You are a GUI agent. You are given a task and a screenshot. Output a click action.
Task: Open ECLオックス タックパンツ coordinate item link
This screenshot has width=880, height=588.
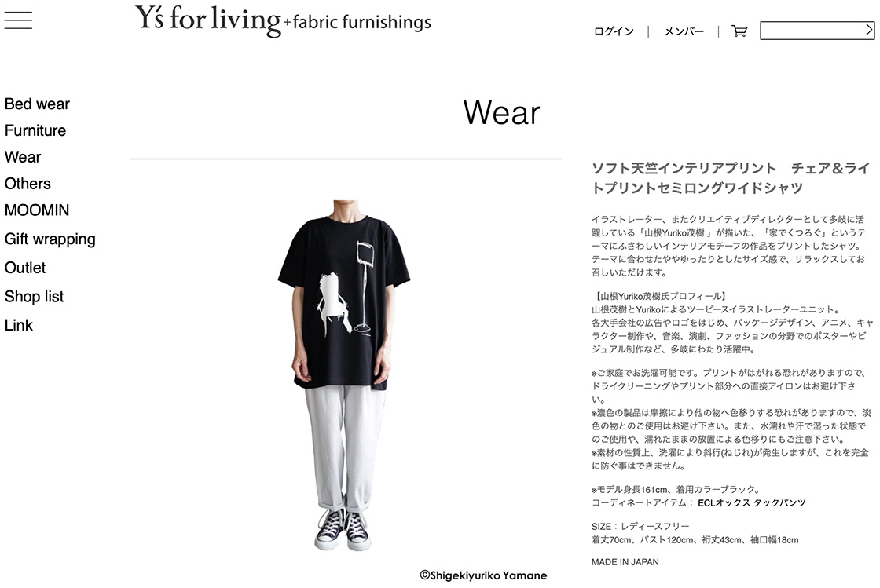pyautogui.click(x=751, y=502)
